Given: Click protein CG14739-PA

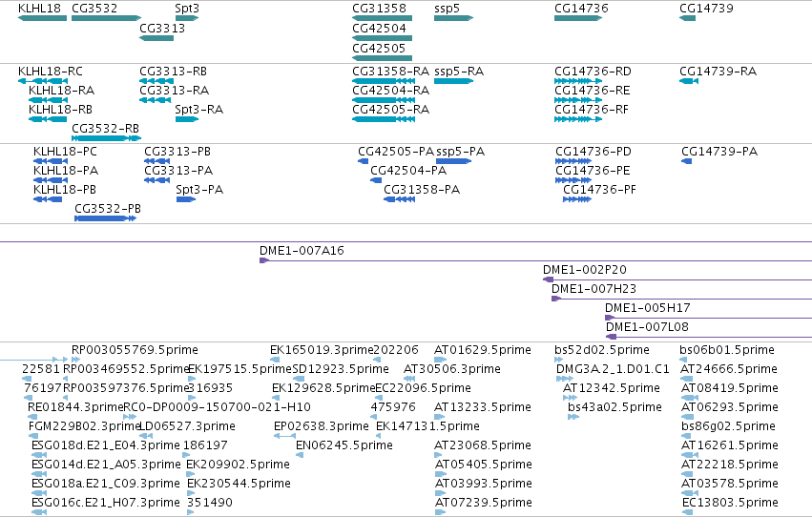Looking at the screenshot, I should pyautogui.click(x=687, y=161).
